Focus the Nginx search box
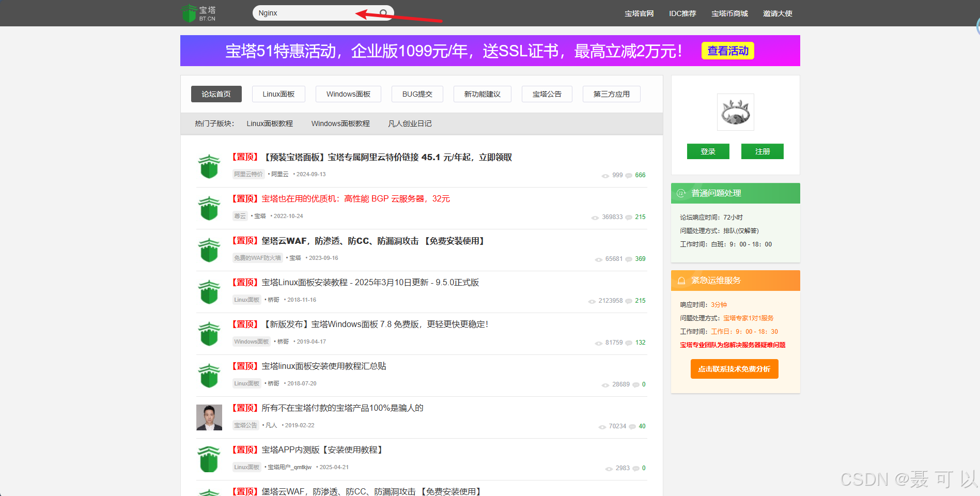This screenshot has height=496, width=980. click(323, 13)
